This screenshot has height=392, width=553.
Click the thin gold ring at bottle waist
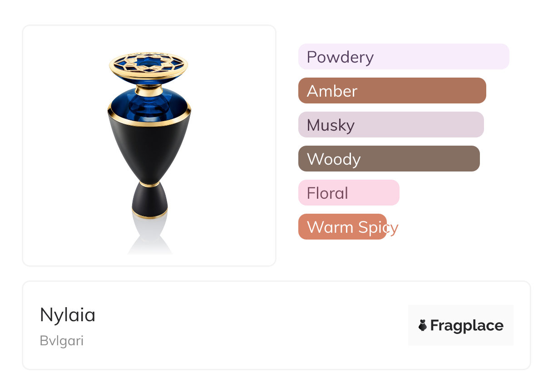click(150, 184)
